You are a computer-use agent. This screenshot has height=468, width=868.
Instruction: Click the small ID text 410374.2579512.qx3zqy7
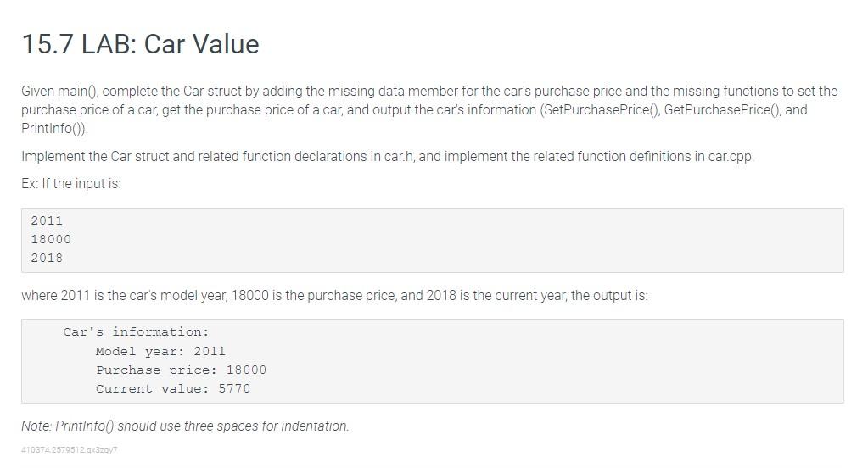[x=70, y=449]
